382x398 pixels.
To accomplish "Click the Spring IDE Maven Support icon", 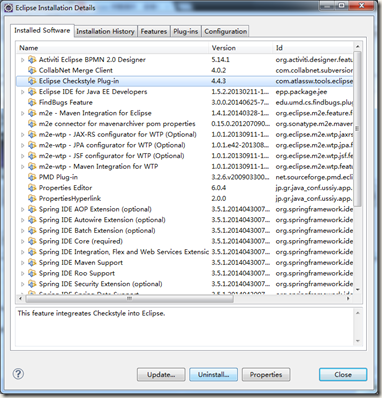I will 32,262.
